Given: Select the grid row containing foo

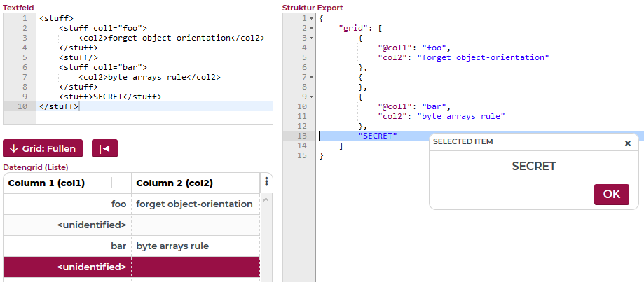Looking at the screenshot, I should 131,204.
